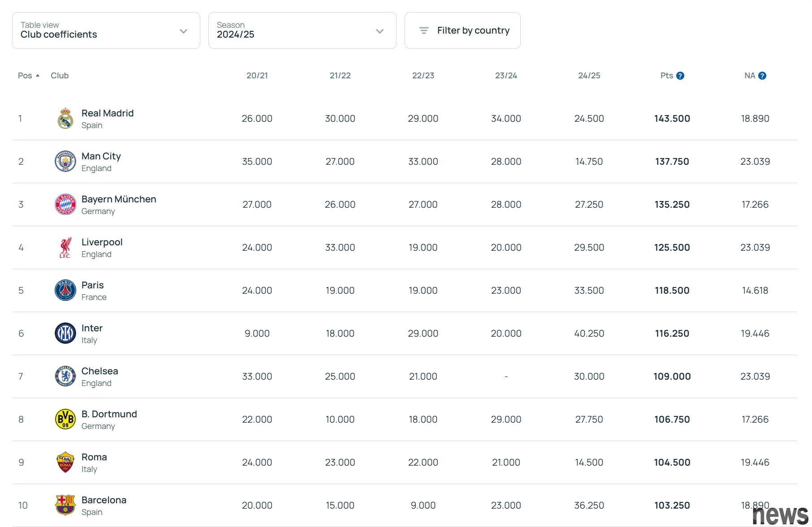Sort by the 23/24 column header
812x527 pixels.
click(x=506, y=76)
